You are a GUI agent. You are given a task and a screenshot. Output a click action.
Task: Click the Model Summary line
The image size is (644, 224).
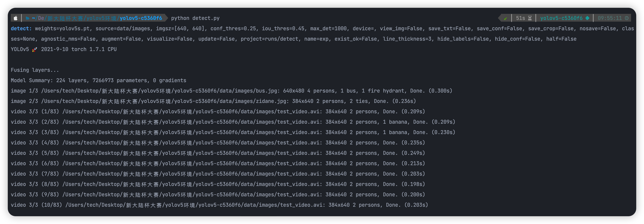pos(99,80)
